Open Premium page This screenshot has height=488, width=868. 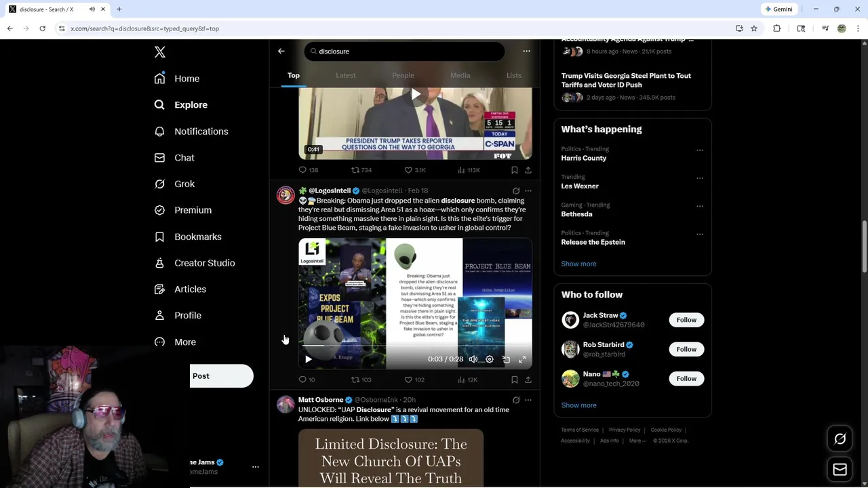(183, 210)
